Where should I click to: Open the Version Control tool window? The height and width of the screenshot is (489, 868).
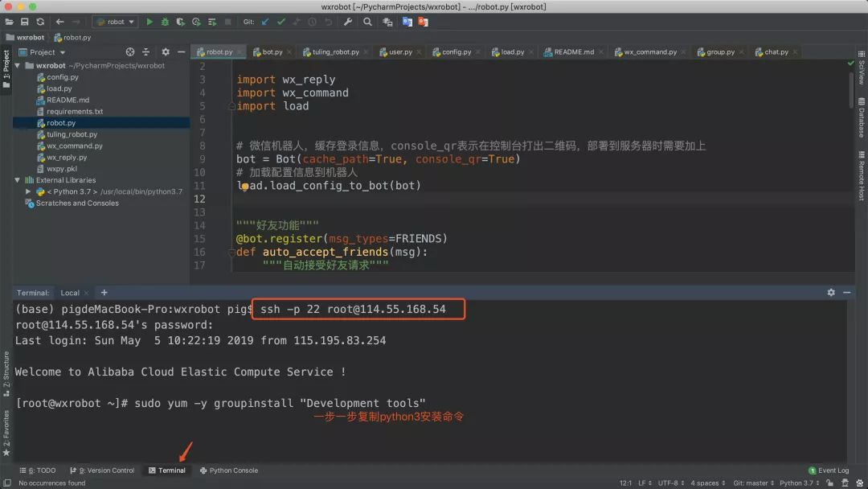102,471
